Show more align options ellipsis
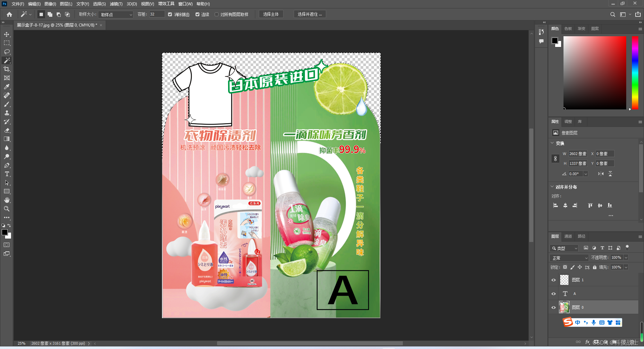 tap(611, 216)
